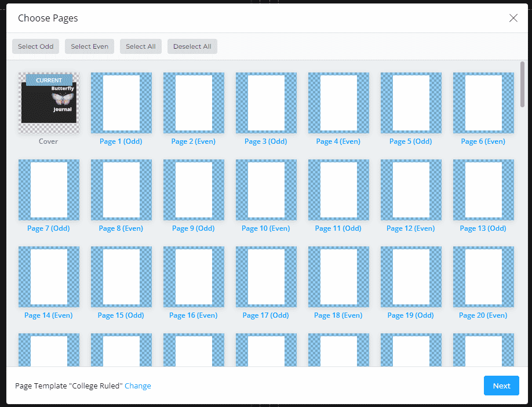
Task: Click the "Page 18 (Even)" label text
Action: [338, 315]
